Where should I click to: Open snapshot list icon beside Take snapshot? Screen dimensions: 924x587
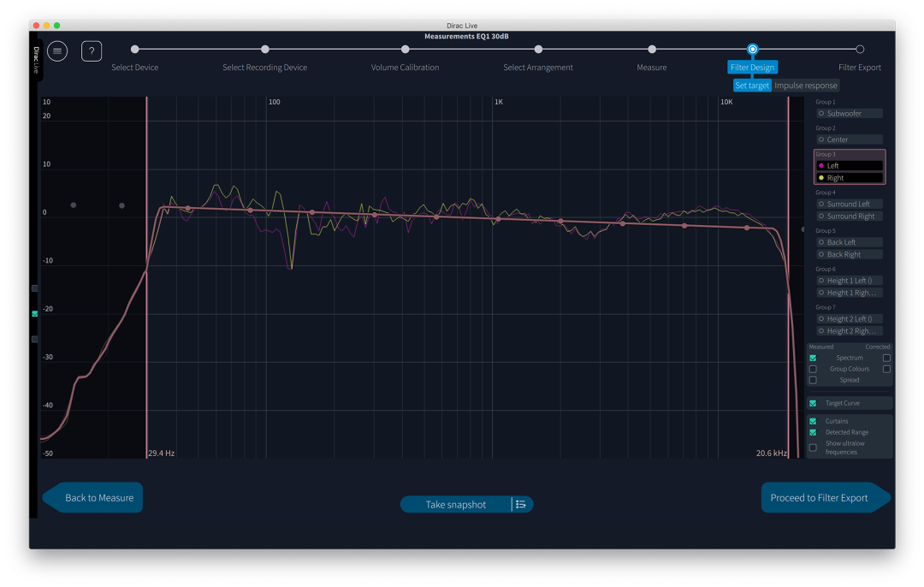pos(521,505)
